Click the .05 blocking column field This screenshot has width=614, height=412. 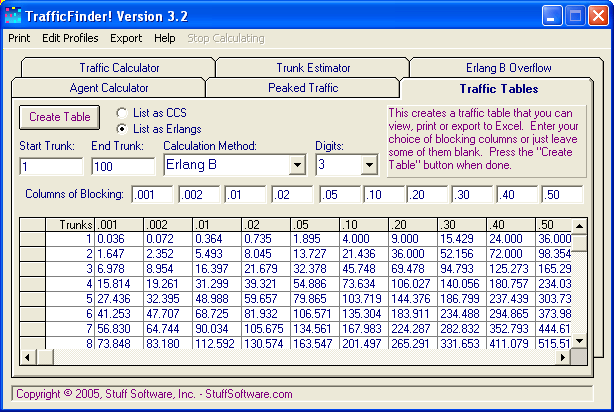tap(340, 195)
